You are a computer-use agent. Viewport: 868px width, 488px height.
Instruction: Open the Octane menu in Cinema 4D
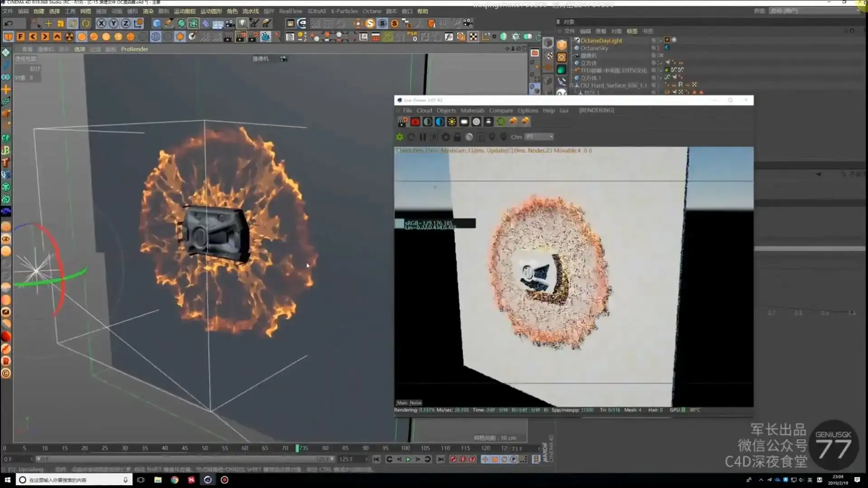point(372,11)
